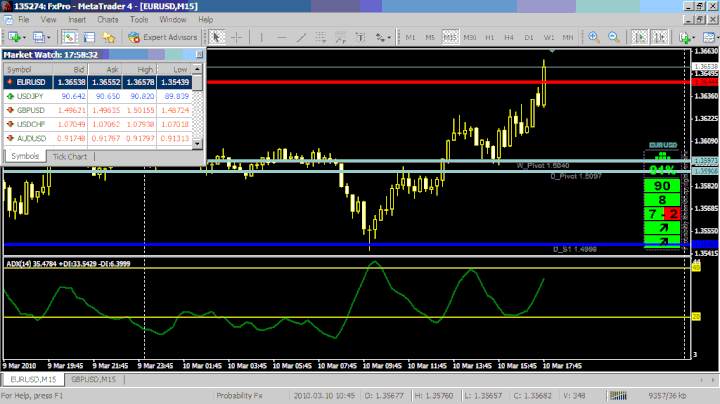720x404 pixels.
Task: Open the Charts menu
Action: pos(107,20)
